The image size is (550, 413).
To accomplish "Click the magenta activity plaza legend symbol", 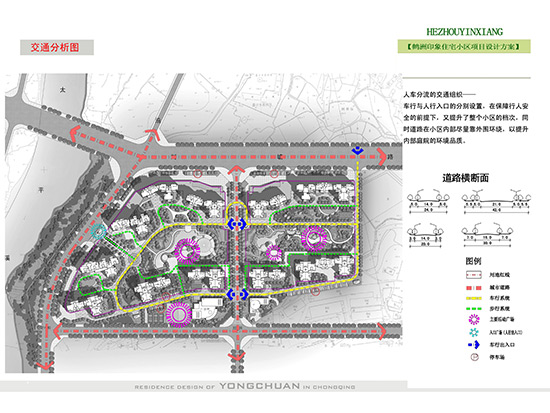I will (x=474, y=319).
